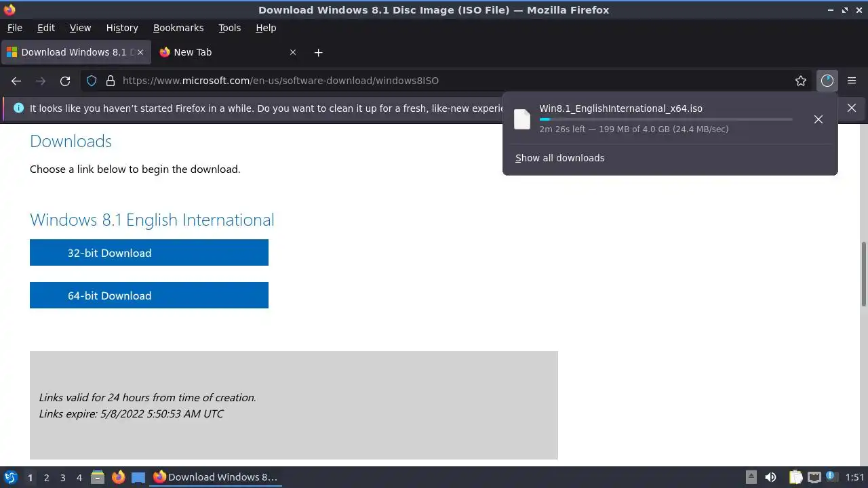The width and height of the screenshot is (868, 488).
Task: Click the 'Links expire' date text
Action: click(x=131, y=413)
